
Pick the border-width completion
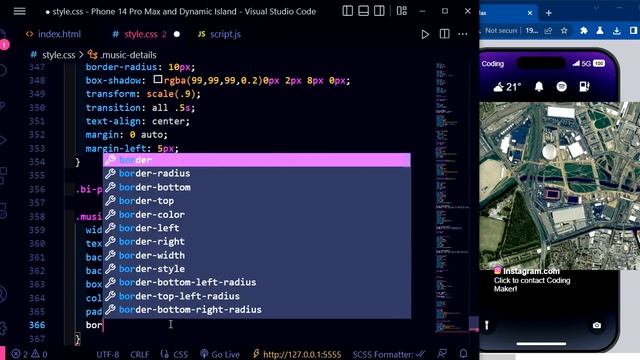[x=256, y=256]
